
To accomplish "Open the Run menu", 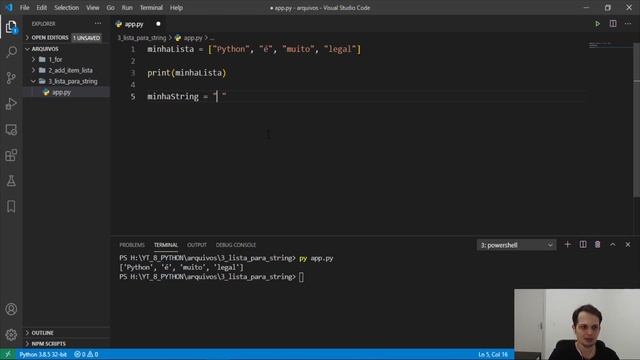I will 127,8.
